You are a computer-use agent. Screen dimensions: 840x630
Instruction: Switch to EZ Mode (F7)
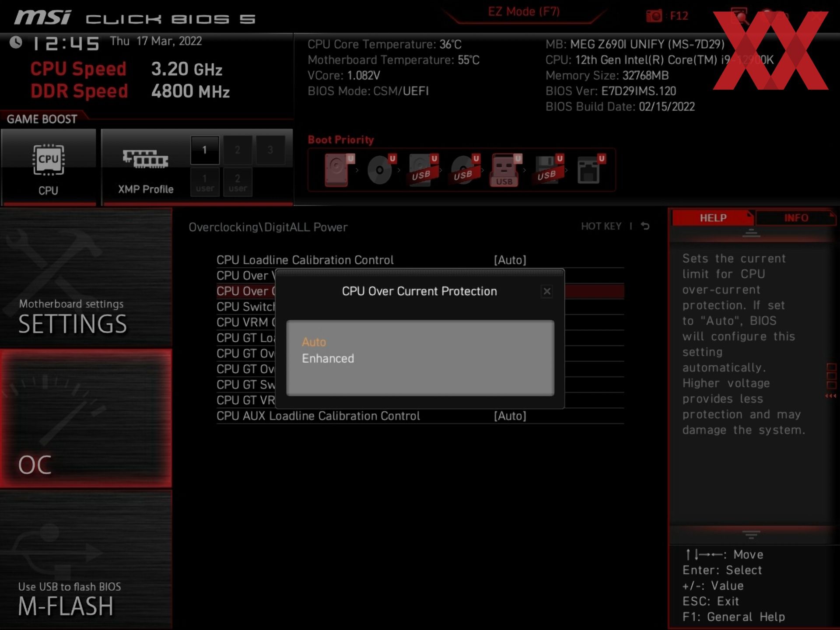coord(524,12)
